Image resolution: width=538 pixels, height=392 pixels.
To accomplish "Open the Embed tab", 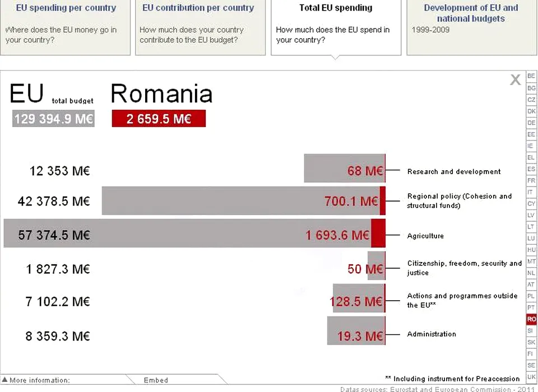I will [x=156, y=380].
